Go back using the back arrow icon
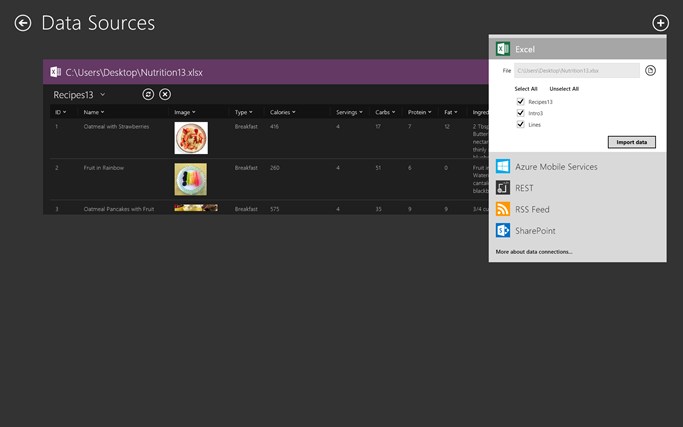The width and height of the screenshot is (683, 427). point(23,23)
